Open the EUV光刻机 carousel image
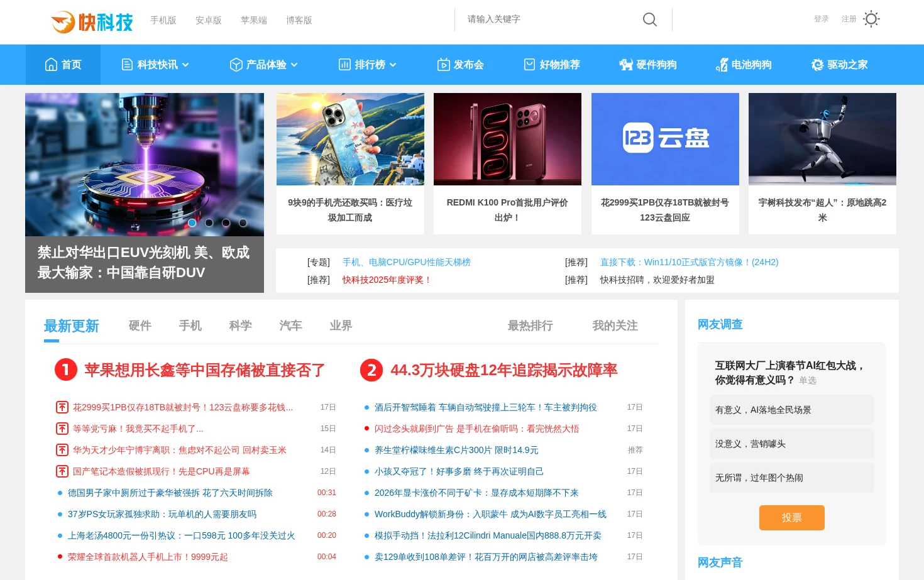The width and height of the screenshot is (924, 580). 145,165
